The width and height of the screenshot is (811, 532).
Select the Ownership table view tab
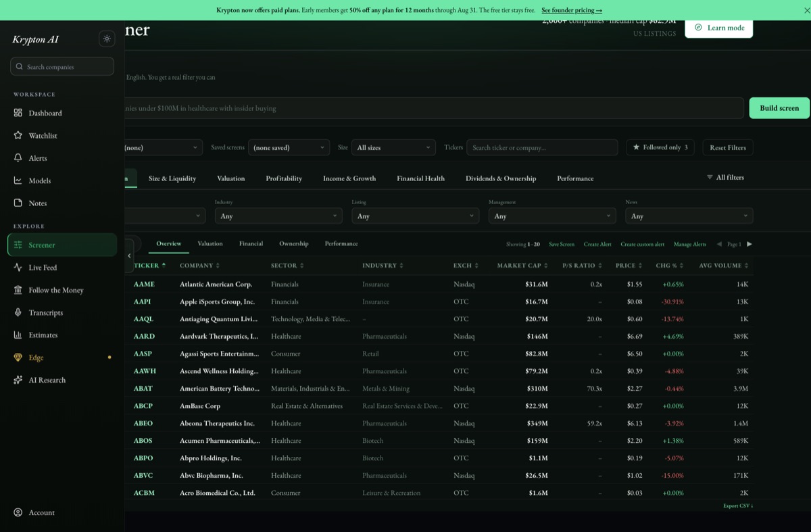[x=294, y=243]
